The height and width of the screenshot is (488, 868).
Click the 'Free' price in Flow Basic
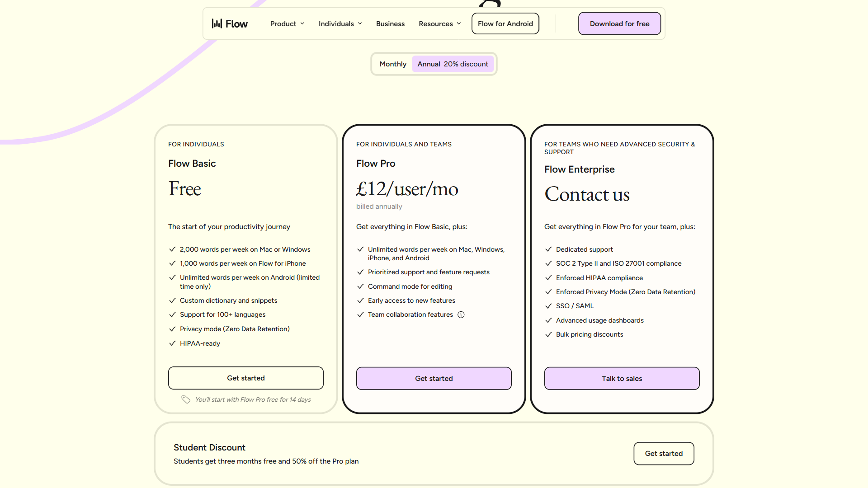pyautogui.click(x=184, y=189)
